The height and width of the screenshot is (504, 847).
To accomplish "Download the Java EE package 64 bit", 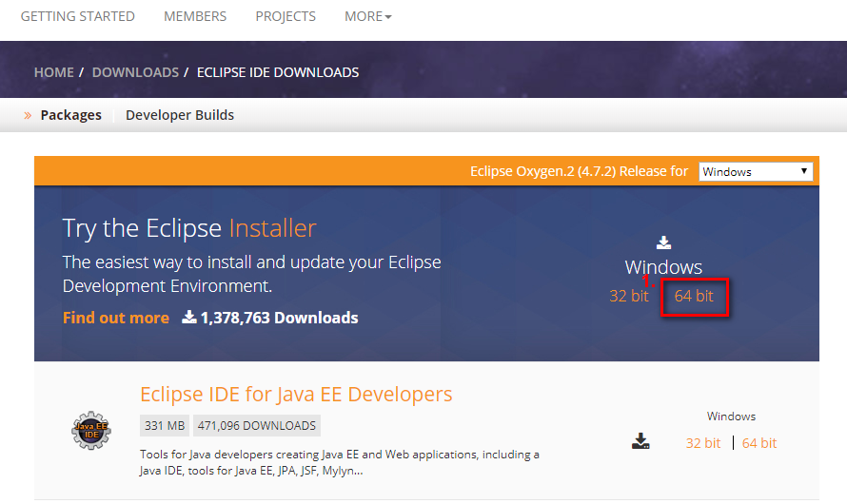I will 758,443.
